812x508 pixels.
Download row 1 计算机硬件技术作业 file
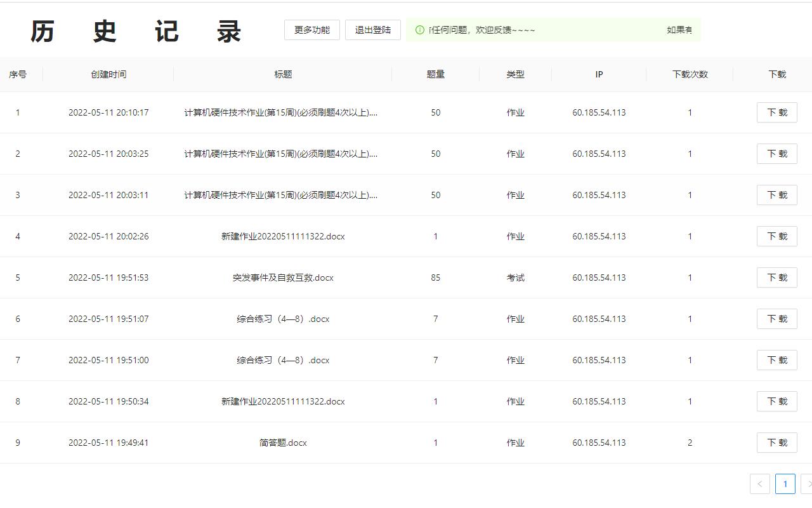click(776, 112)
